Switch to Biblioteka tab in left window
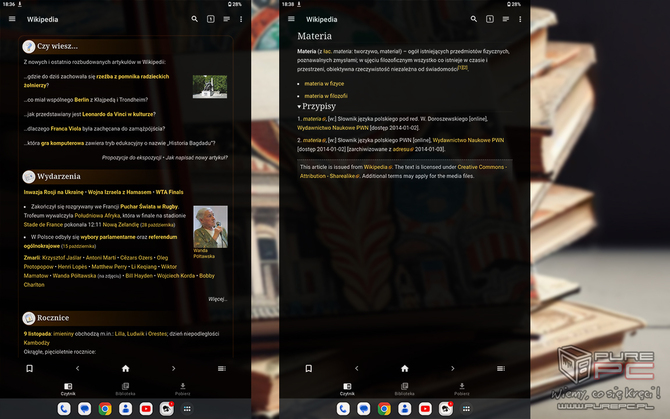 pyautogui.click(x=125, y=389)
